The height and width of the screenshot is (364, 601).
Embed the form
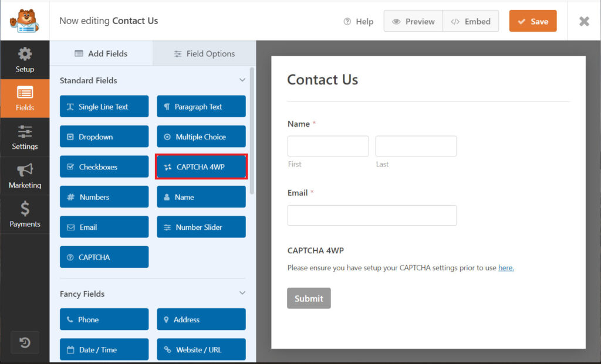[x=471, y=21]
